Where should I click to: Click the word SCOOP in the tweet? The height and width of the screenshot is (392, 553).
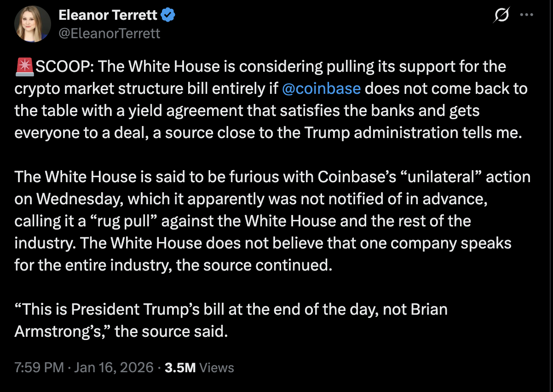point(57,66)
